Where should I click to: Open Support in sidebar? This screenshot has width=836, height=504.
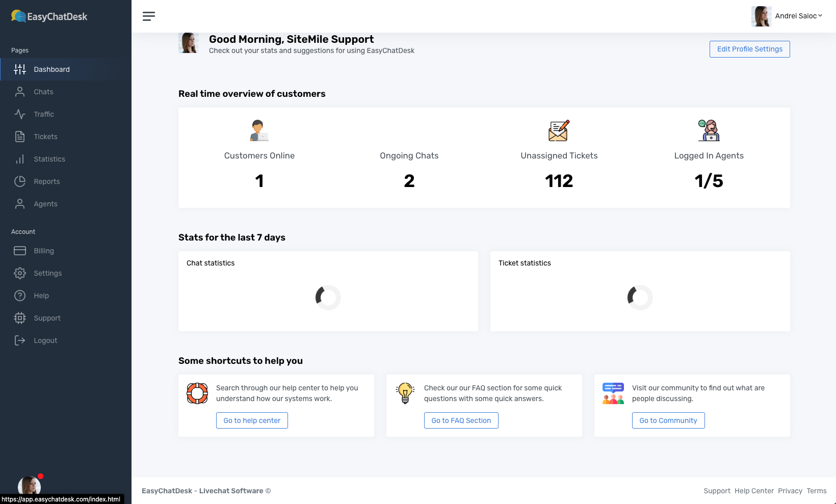66,318
